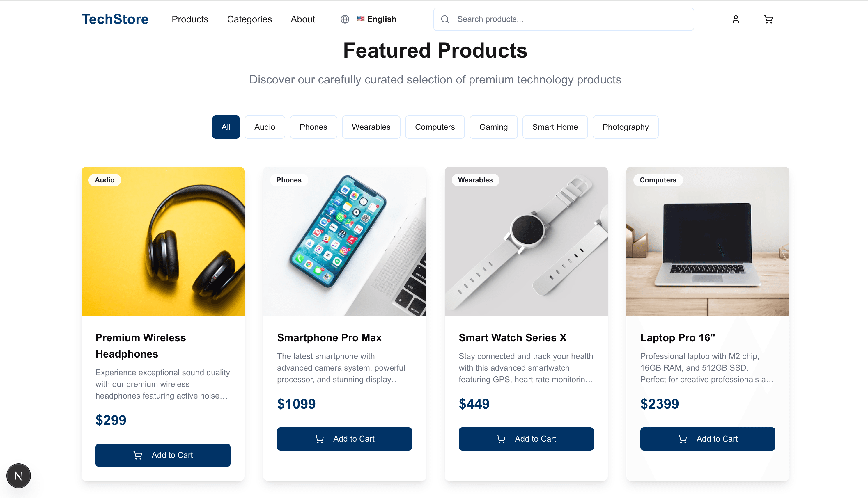Open the About page
The height and width of the screenshot is (498, 868).
(302, 19)
